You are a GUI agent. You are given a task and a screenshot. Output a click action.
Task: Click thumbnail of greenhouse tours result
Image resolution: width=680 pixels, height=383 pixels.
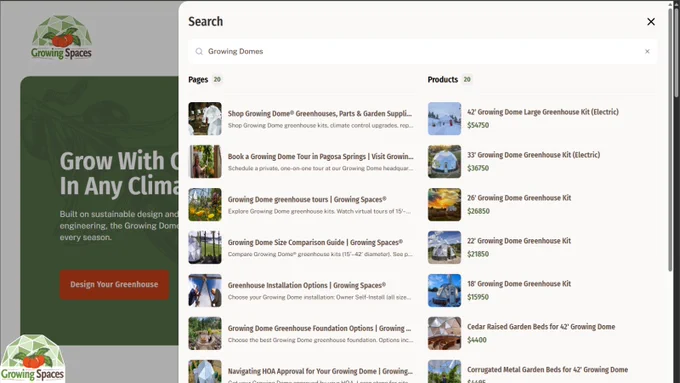tap(205, 204)
